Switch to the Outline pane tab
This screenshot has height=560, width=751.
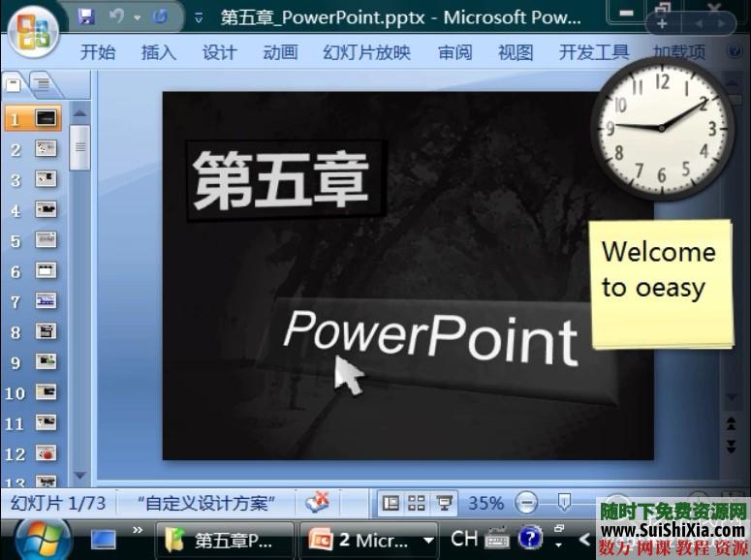[x=44, y=85]
